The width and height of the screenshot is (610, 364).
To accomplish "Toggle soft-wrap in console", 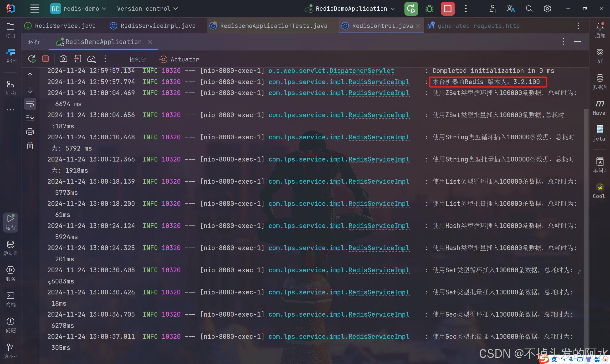I will [30, 104].
